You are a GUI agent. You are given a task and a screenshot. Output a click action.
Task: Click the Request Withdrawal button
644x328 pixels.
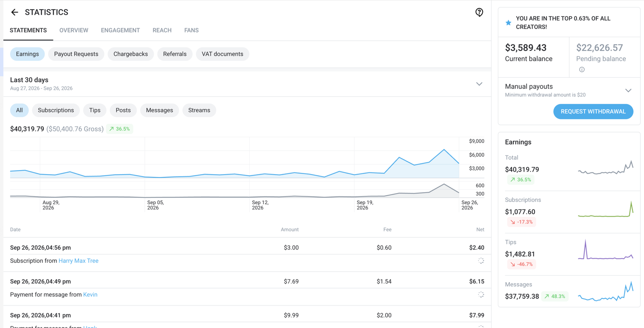click(x=593, y=112)
